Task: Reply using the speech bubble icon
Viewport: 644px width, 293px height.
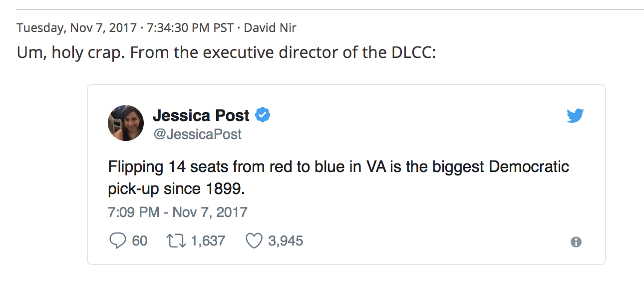Action: click(x=117, y=241)
